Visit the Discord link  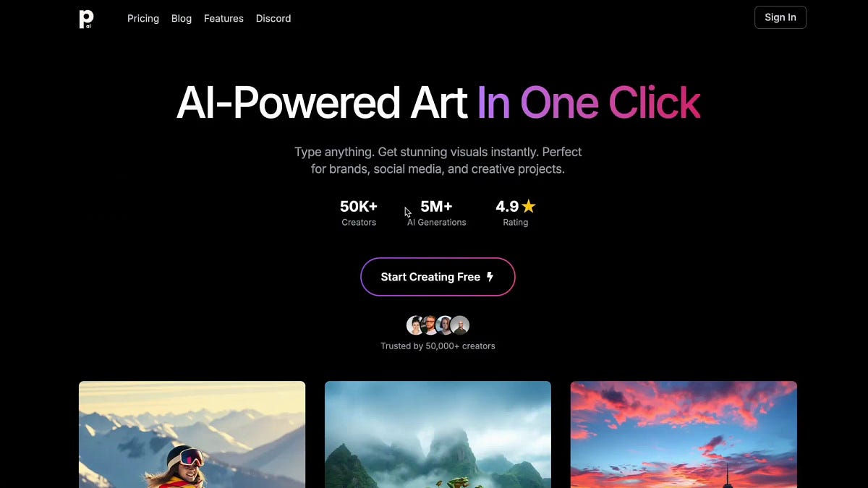tap(273, 18)
